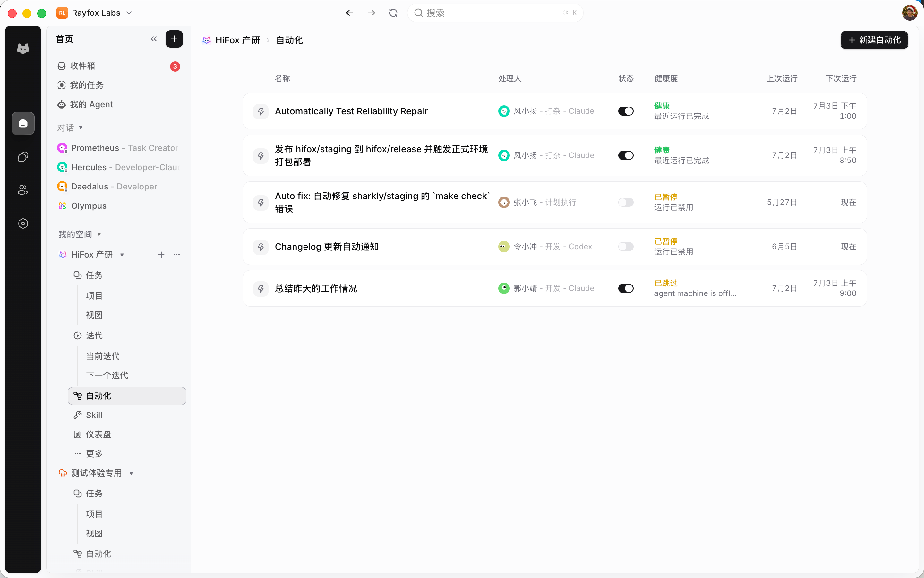This screenshot has height=578, width=924.
Task: Open 自动化 under 测试体验专用
Action: 127,554
